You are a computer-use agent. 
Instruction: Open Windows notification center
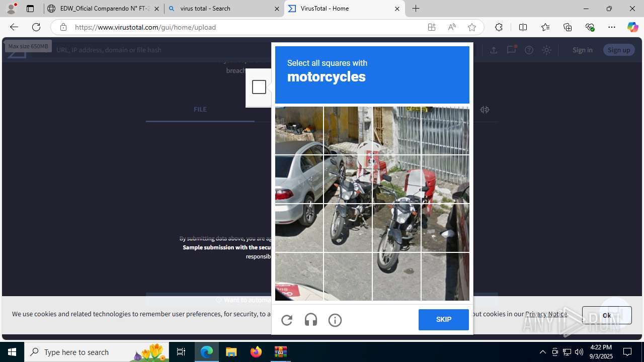628,352
